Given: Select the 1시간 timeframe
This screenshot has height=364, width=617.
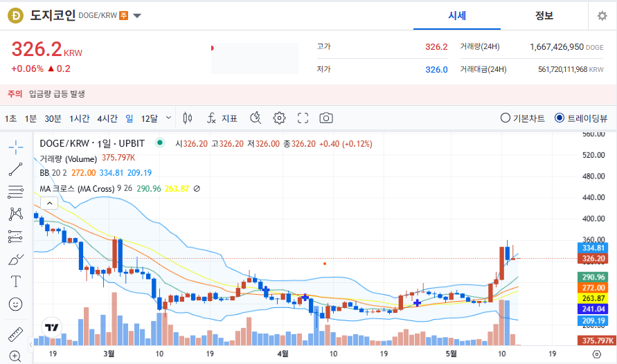Looking at the screenshot, I should point(80,118).
